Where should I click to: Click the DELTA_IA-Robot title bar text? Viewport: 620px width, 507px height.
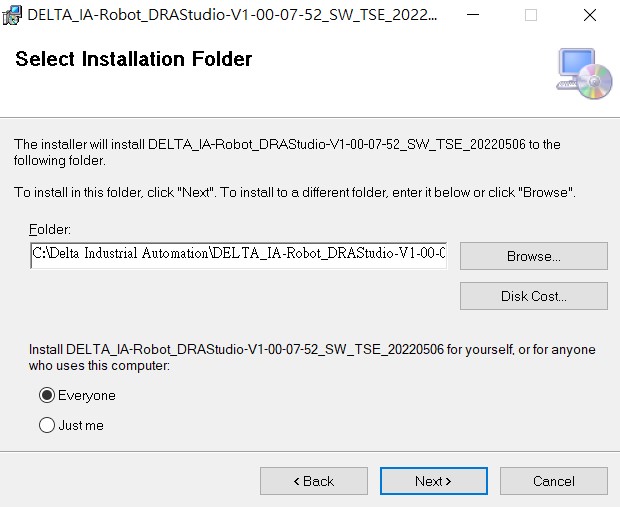[232, 15]
